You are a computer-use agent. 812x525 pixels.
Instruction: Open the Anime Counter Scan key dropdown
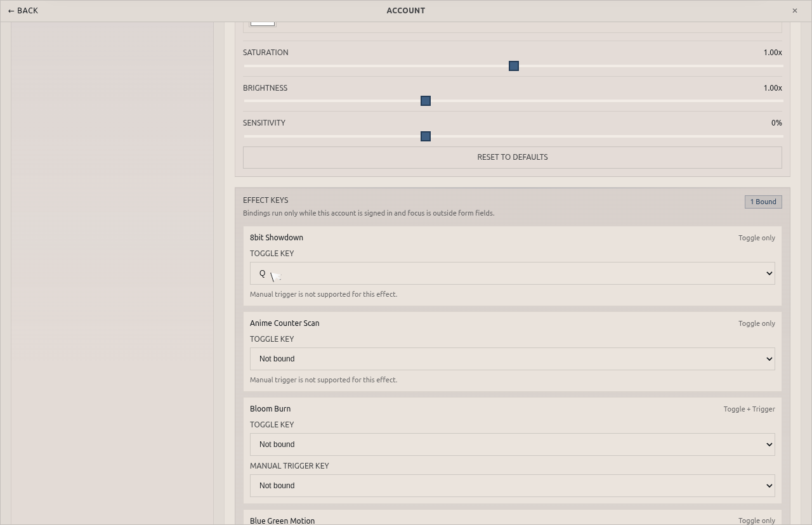click(513, 358)
